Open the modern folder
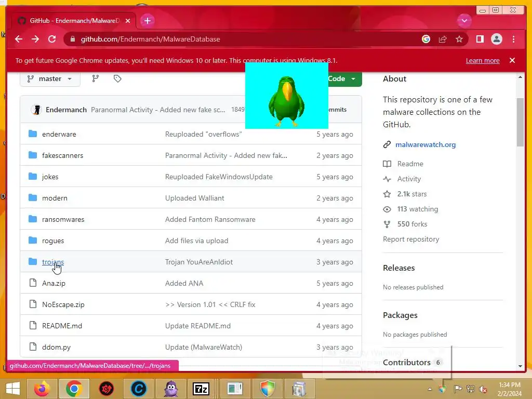Viewport: 532px width, 399px height. (55, 198)
